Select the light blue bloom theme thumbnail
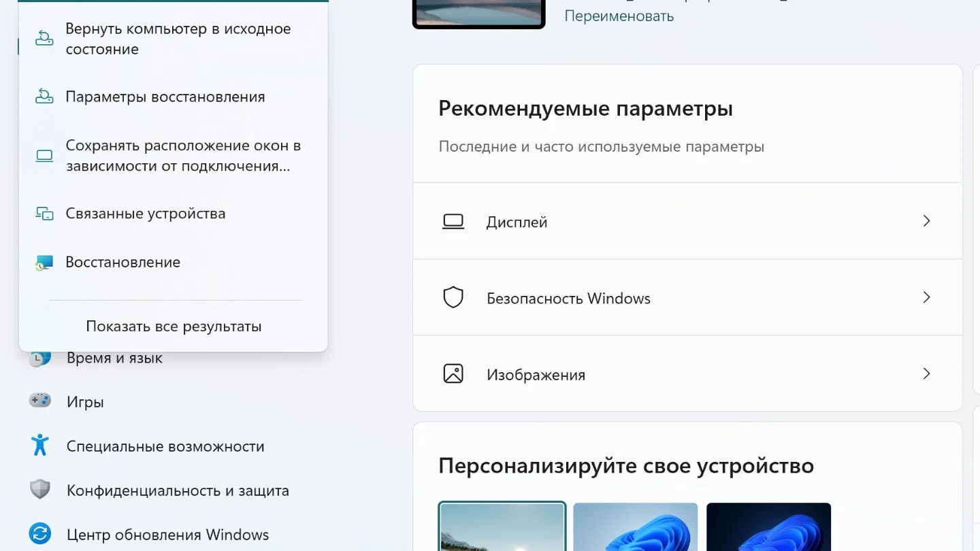The image size is (980, 551). tap(636, 527)
